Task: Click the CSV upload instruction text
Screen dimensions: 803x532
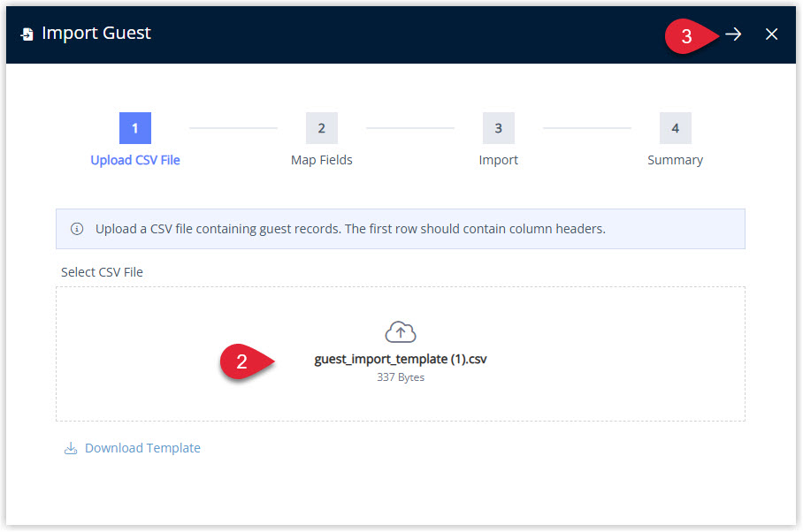Action: [350, 229]
